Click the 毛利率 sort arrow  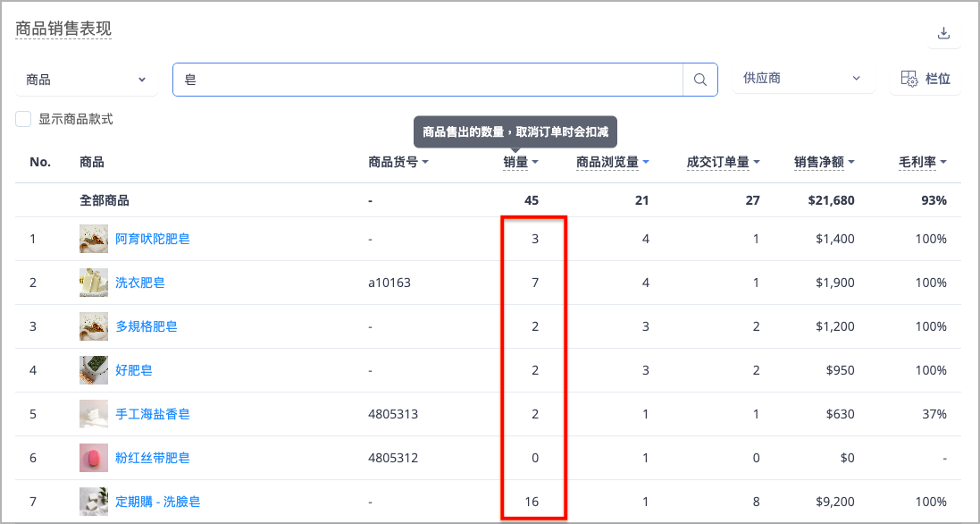pos(943,163)
